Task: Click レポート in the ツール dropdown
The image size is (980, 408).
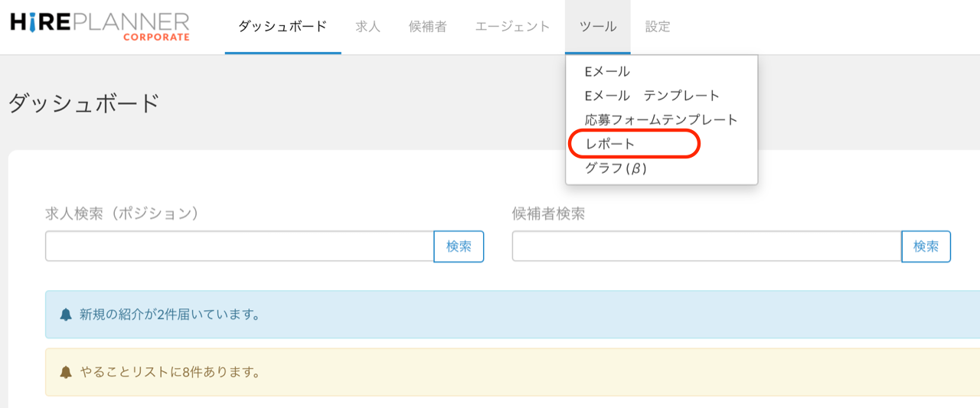Action: click(610, 144)
